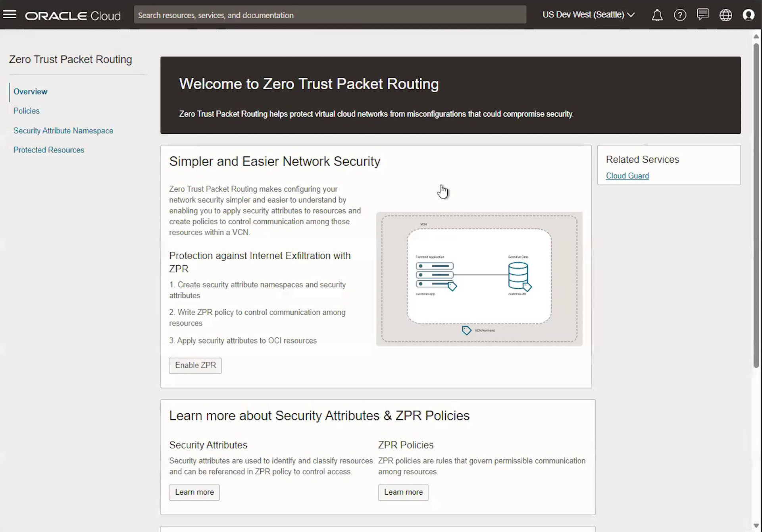Open the hamburger navigation menu icon
762x532 pixels.
pos(10,14)
